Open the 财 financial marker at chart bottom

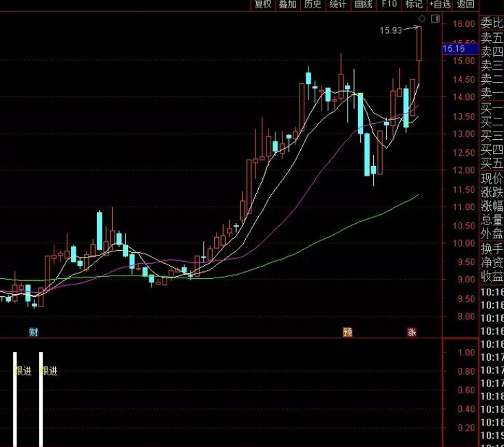pyautogui.click(x=34, y=332)
